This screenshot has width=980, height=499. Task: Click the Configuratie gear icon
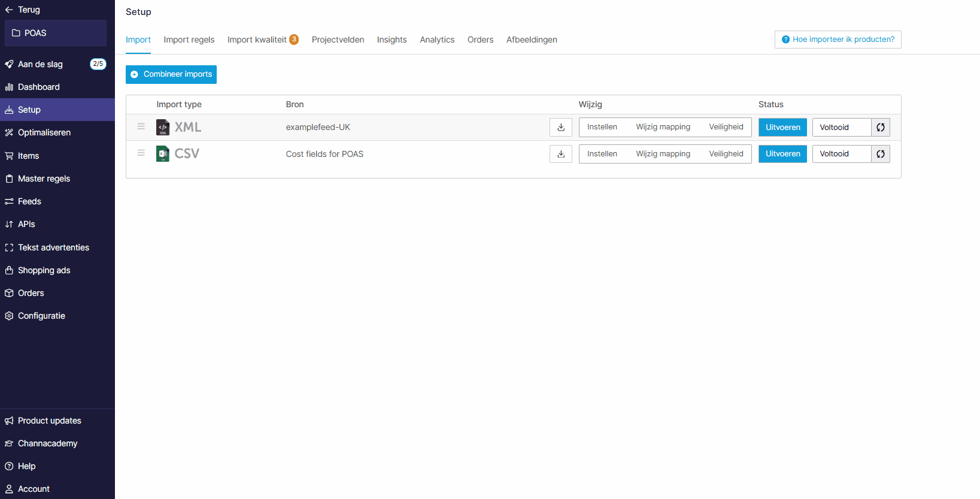(x=9, y=316)
